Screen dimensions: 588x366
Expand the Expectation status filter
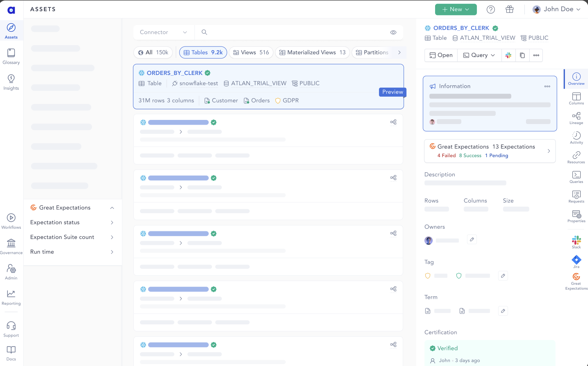click(x=73, y=222)
